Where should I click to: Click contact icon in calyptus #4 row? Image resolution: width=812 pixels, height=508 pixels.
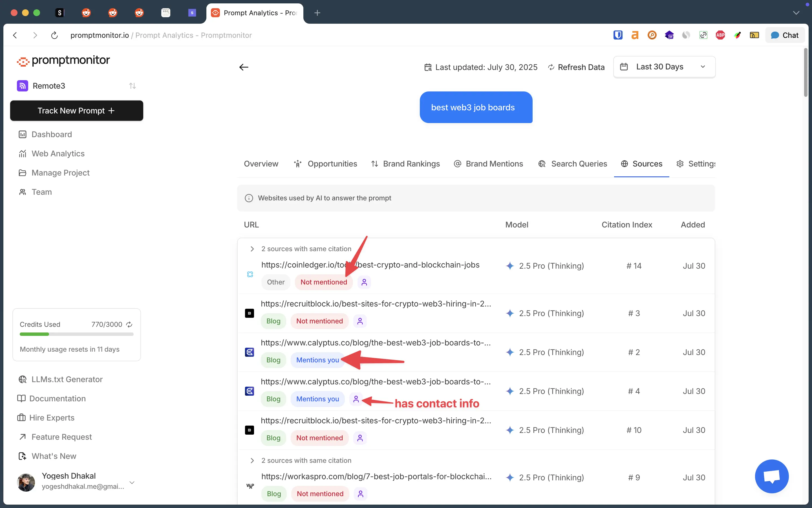[356, 399]
